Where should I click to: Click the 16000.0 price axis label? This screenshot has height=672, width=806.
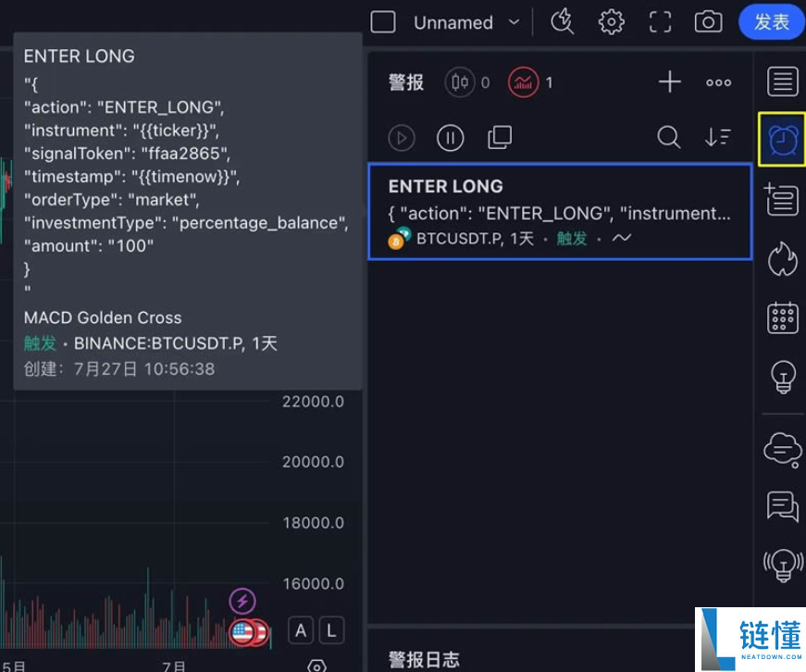[313, 583]
